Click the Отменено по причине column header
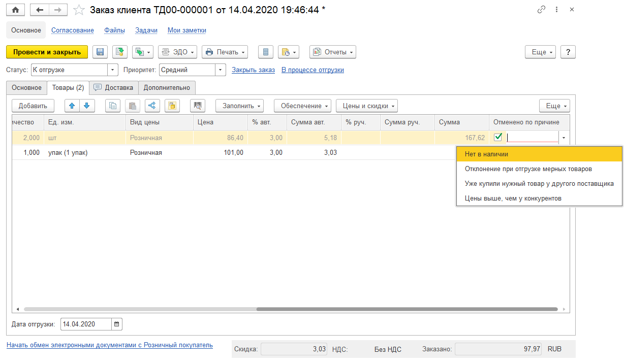624x364 pixels. [529, 122]
